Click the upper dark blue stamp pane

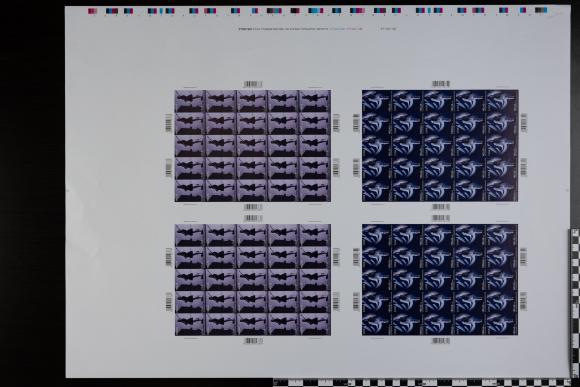point(440,146)
